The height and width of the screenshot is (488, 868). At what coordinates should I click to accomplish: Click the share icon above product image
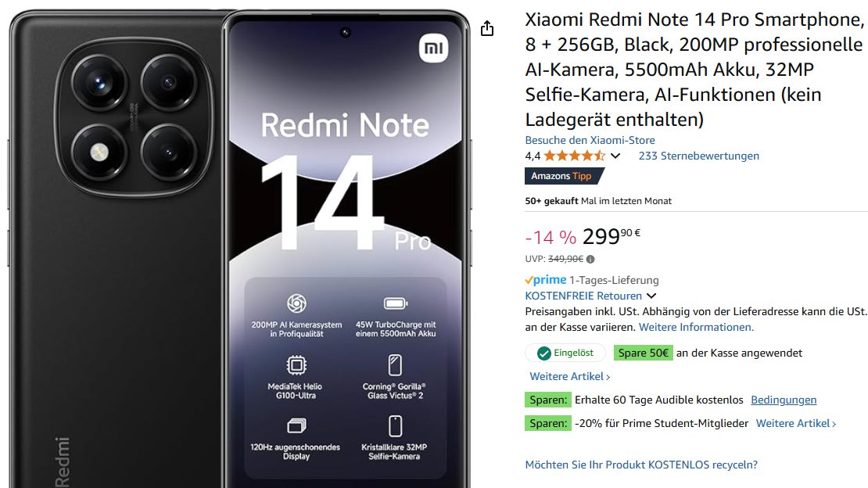click(486, 28)
